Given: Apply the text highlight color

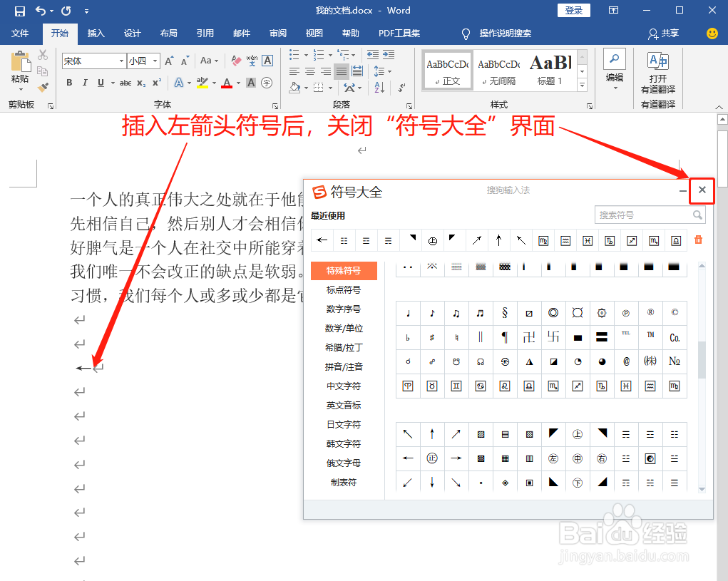Looking at the screenshot, I should tap(202, 83).
